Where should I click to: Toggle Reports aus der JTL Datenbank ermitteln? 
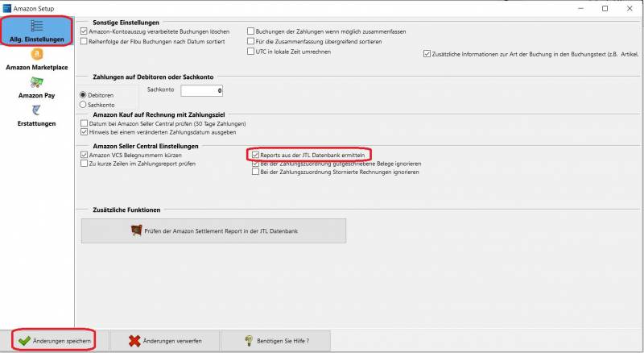[x=255, y=154]
